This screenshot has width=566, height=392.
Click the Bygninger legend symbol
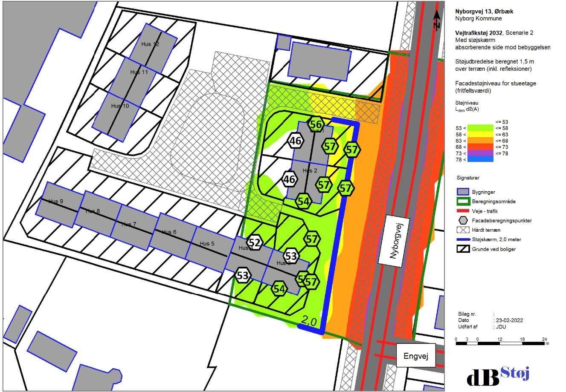coord(463,192)
